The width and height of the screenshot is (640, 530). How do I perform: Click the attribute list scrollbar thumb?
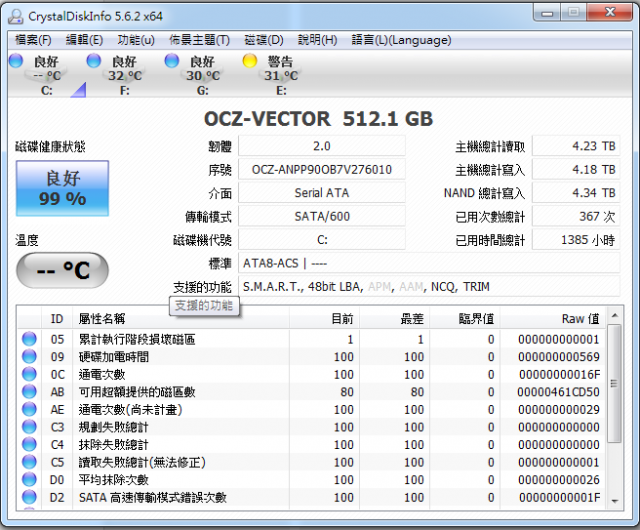[614, 383]
